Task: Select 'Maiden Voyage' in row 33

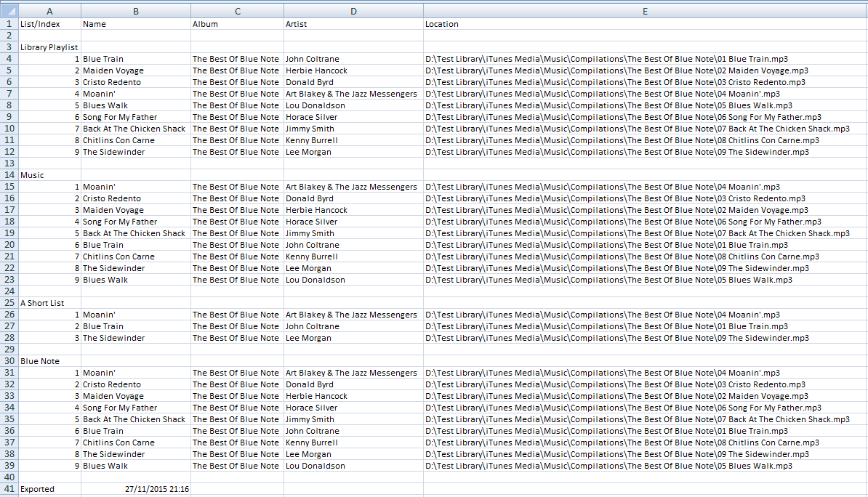Action: (136, 396)
